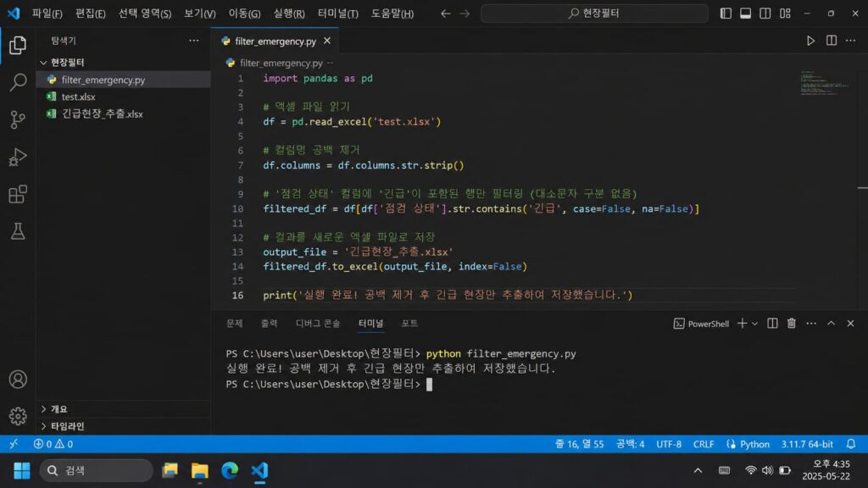Open the Search view in activity bar
This screenshot has height=488, width=868.
click(18, 82)
